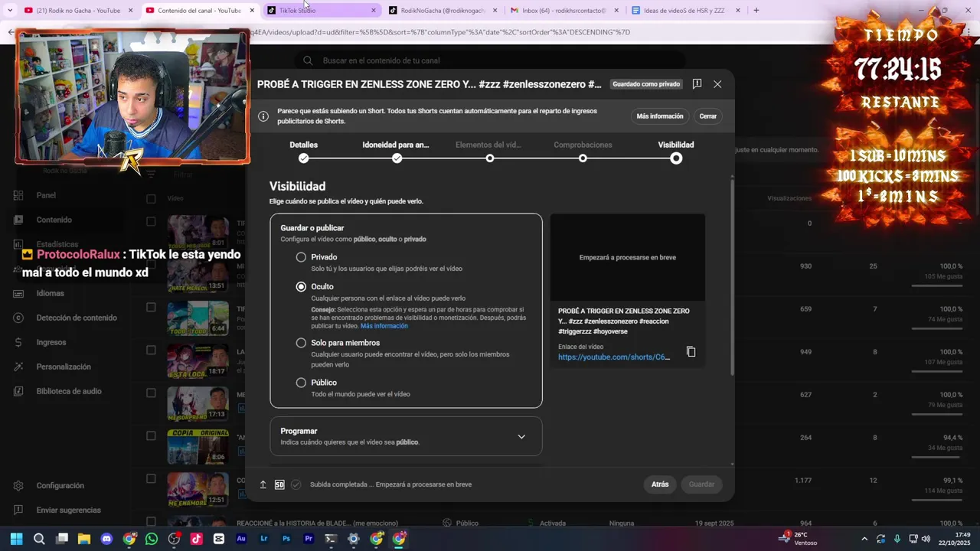
Task: Tick the checkbox beside the 18:17 video
Action: tap(151, 350)
